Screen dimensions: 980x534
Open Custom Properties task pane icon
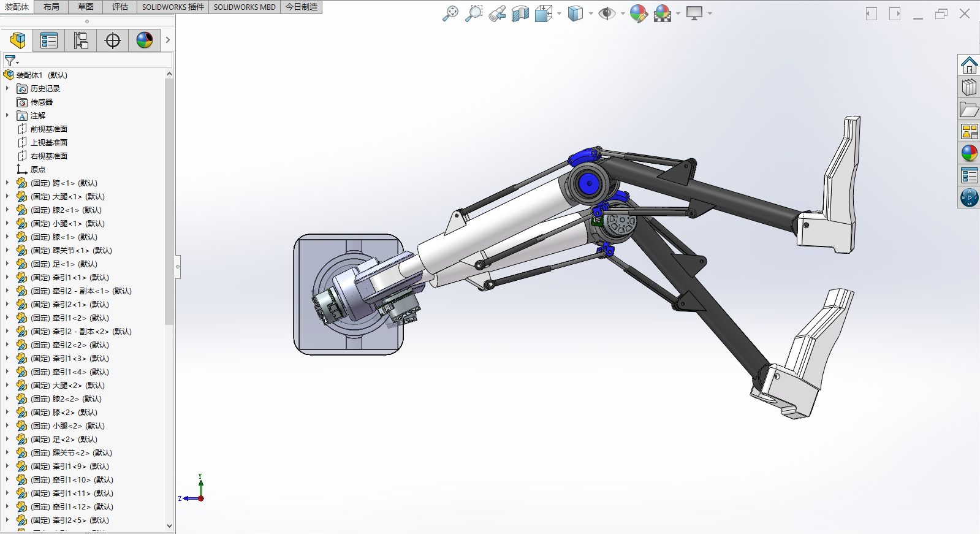click(x=969, y=175)
